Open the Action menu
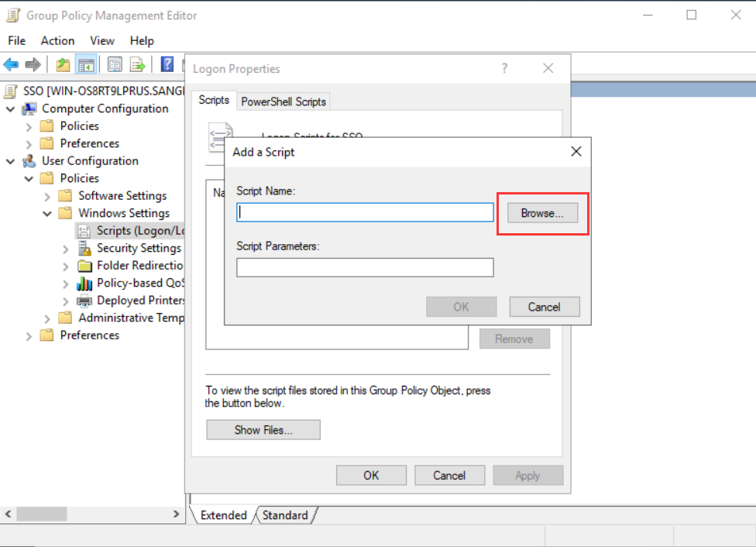This screenshot has width=756, height=547. click(57, 40)
